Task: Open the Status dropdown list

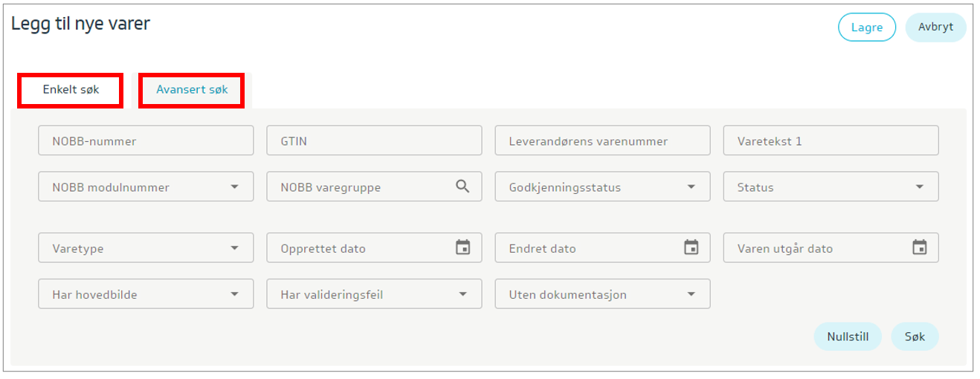Action: (919, 187)
